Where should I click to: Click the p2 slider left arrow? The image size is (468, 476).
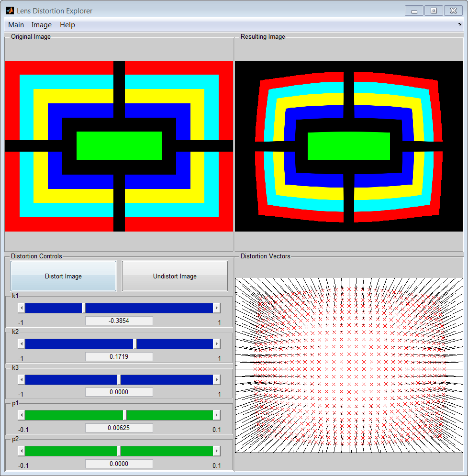click(21, 451)
